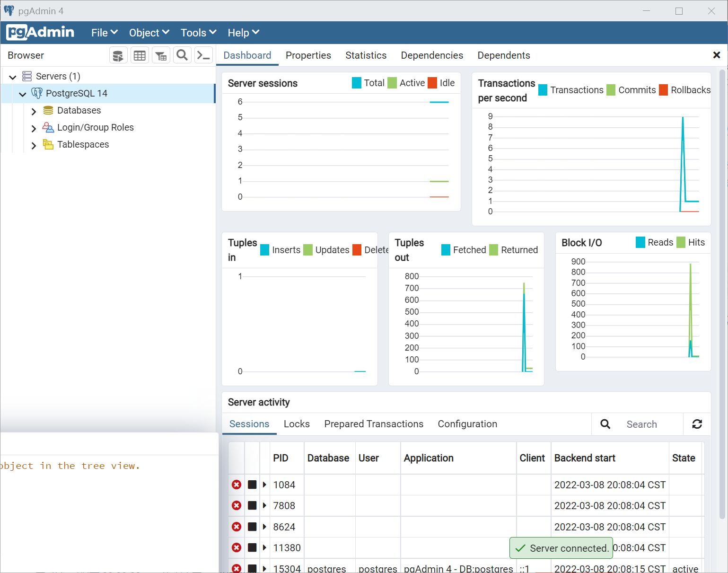Expand details for PID 8624 row
This screenshot has height=573, width=728.
pos(264,527)
